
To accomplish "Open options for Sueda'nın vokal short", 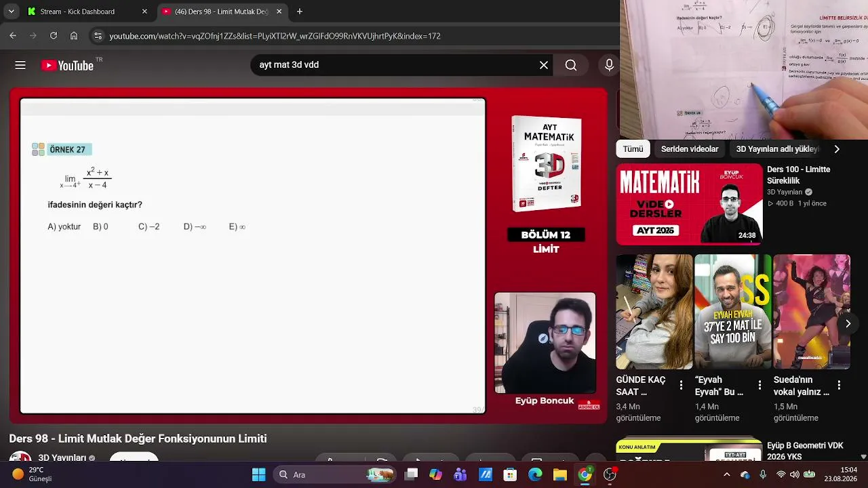I will (x=839, y=385).
